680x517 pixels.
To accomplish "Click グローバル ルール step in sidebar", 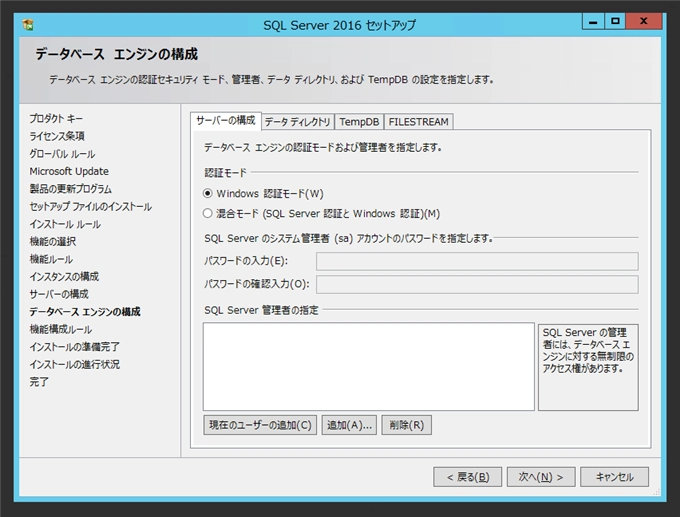I will (62, 154).
